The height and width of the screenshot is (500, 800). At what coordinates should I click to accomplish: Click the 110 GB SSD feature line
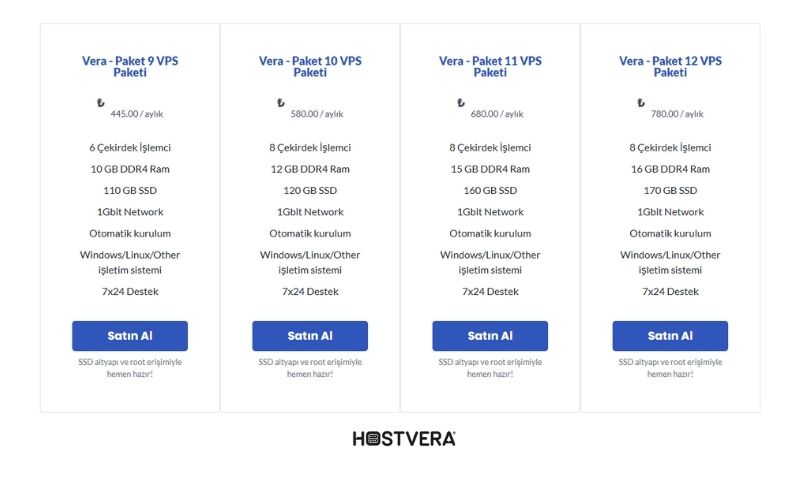click(x=130, y=190)
